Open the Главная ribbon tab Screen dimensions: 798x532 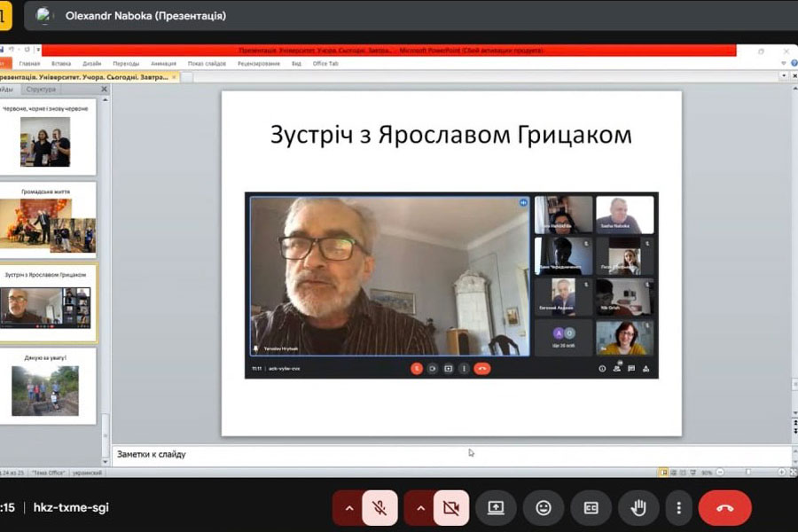29,64
